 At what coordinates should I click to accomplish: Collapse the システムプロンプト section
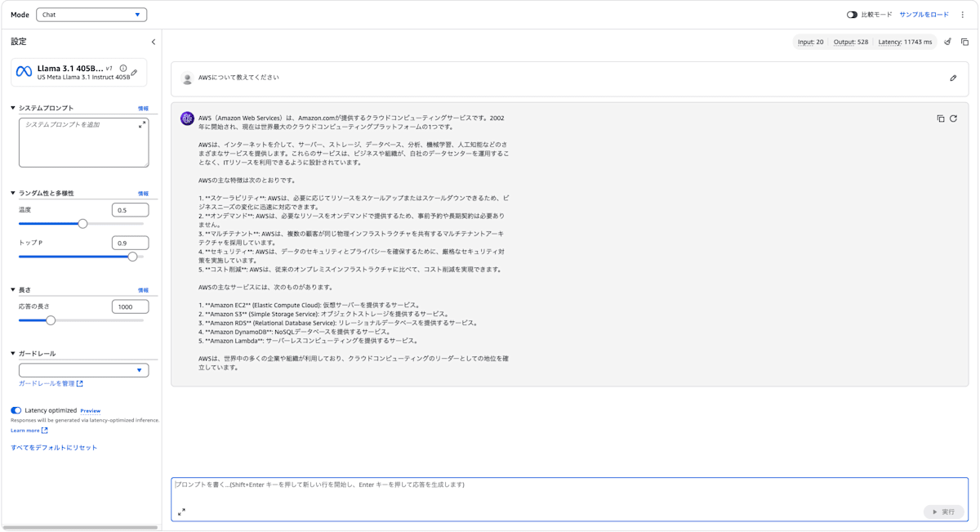(13, 108)
